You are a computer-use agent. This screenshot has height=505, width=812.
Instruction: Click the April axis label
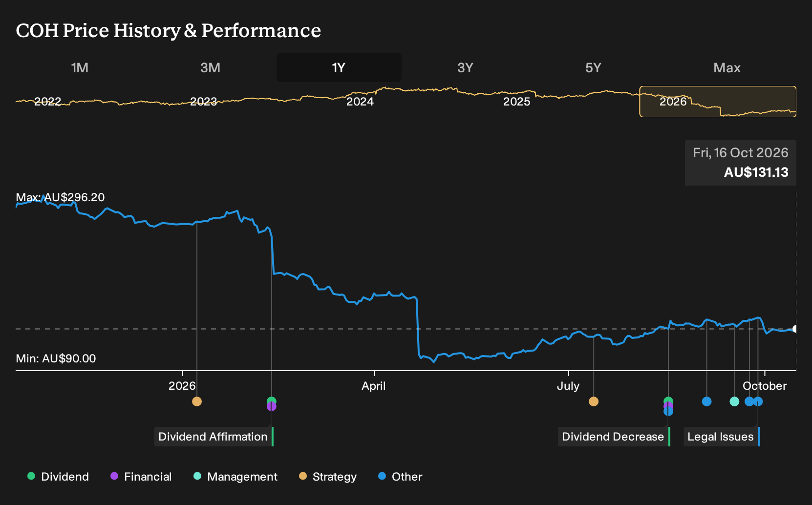374,386
